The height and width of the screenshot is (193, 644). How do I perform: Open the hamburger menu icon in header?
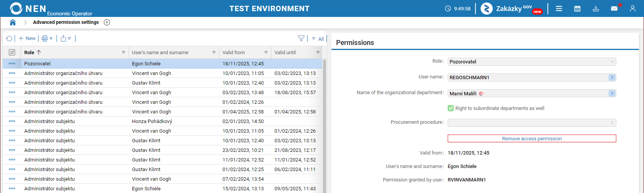[x=559, y=8]
